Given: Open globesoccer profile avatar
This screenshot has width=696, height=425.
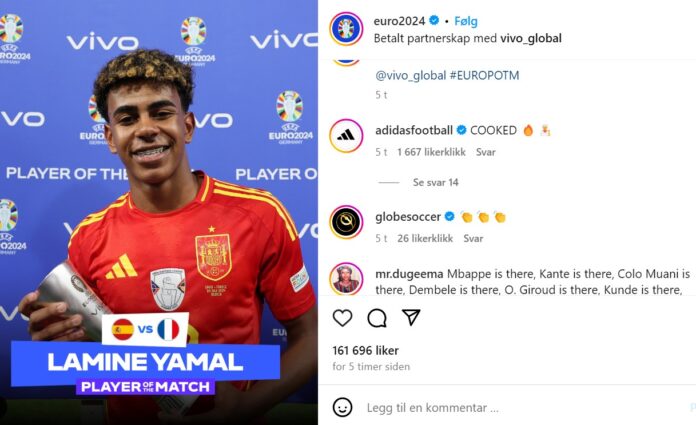Looking at the screenshot, I should point(346,222).
